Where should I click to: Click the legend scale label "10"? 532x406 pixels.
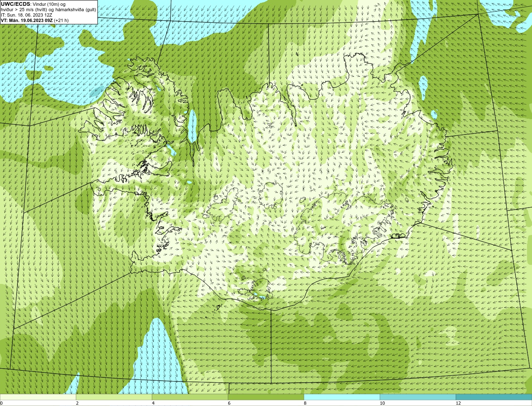pyautogui.click(x=382, y=403)
